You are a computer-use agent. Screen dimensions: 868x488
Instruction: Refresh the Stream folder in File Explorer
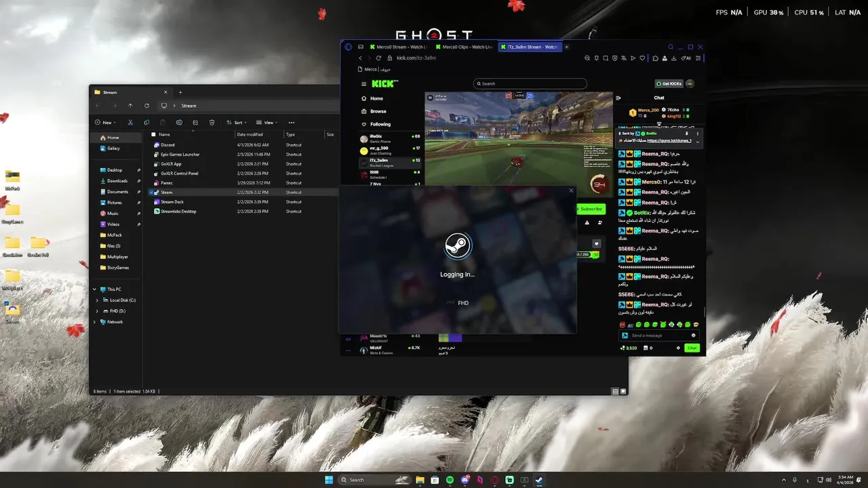click(146, 106)
